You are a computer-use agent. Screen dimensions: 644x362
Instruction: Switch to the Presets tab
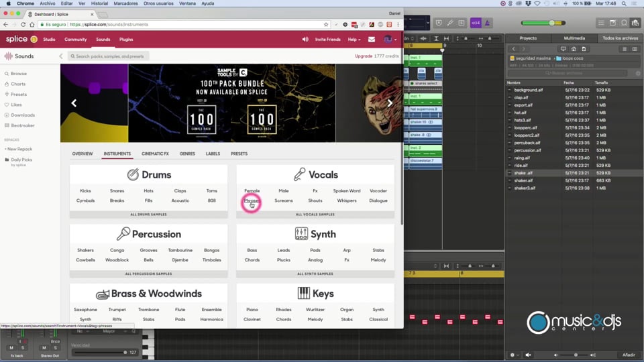(x=239, y=154)
